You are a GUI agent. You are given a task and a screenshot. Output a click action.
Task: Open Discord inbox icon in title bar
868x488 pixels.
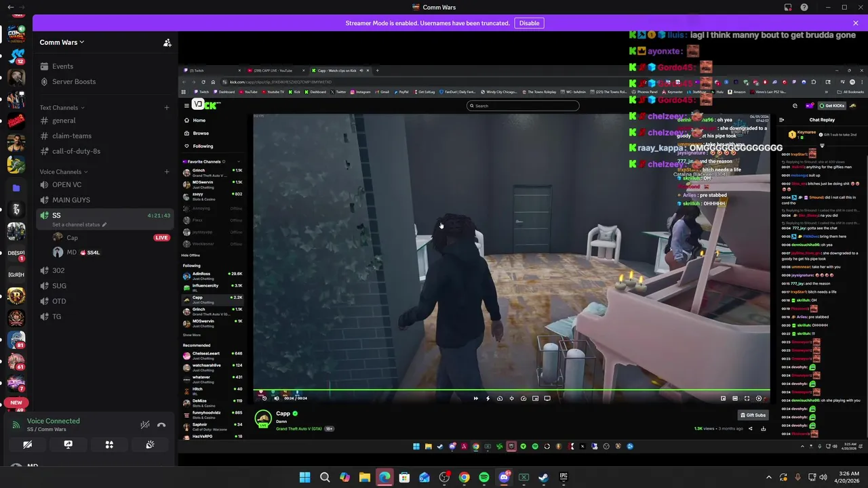point(788,7)
